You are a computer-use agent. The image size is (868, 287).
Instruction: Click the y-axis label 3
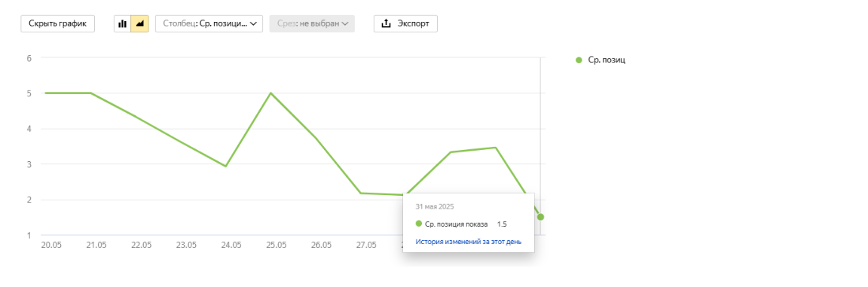click(x=29, y=164)
